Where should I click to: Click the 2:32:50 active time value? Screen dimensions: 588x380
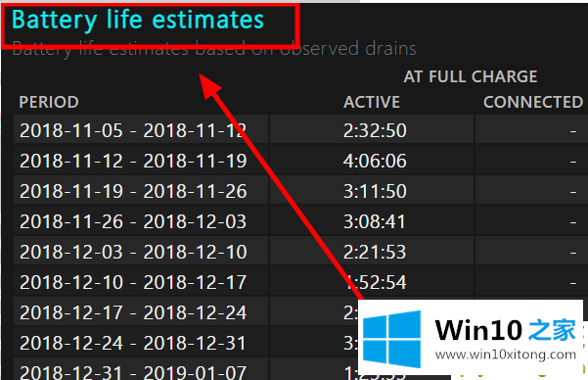[375, 130]
